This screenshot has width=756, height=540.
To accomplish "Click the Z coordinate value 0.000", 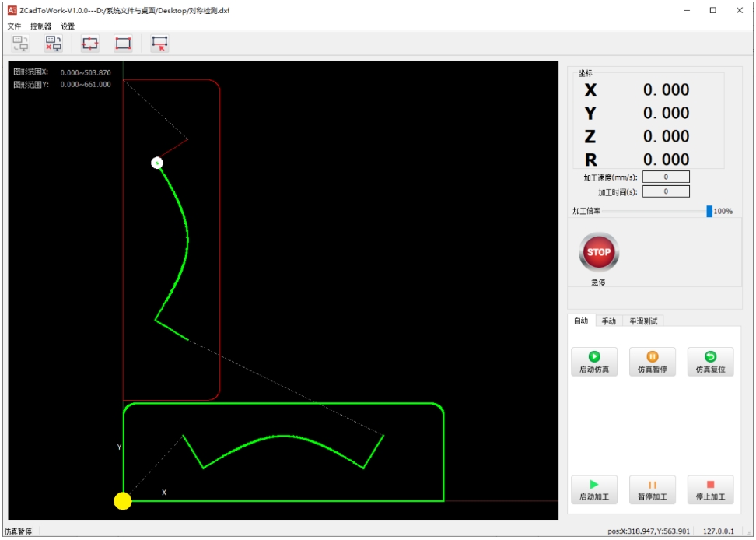I will coord(666,136).
